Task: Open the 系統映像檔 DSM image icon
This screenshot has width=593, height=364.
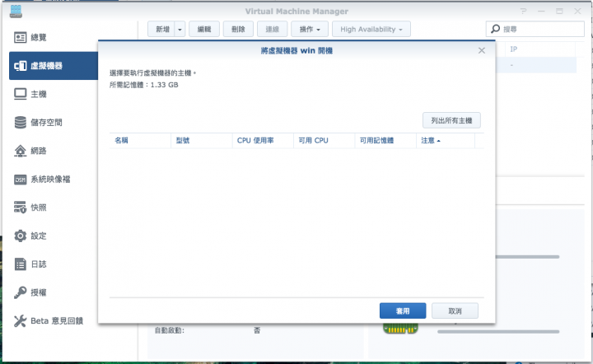Action: point(20,180)
